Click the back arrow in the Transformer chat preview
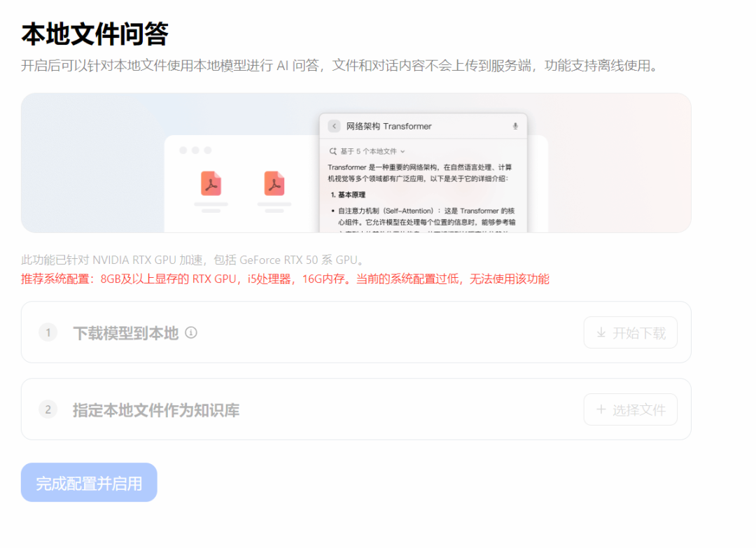The image size is (756, 548). [334, 126]
